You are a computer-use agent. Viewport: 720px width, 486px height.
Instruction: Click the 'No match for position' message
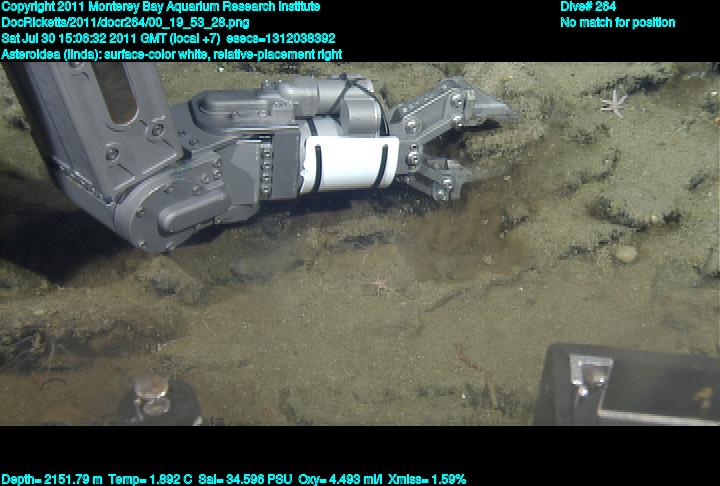617,22
